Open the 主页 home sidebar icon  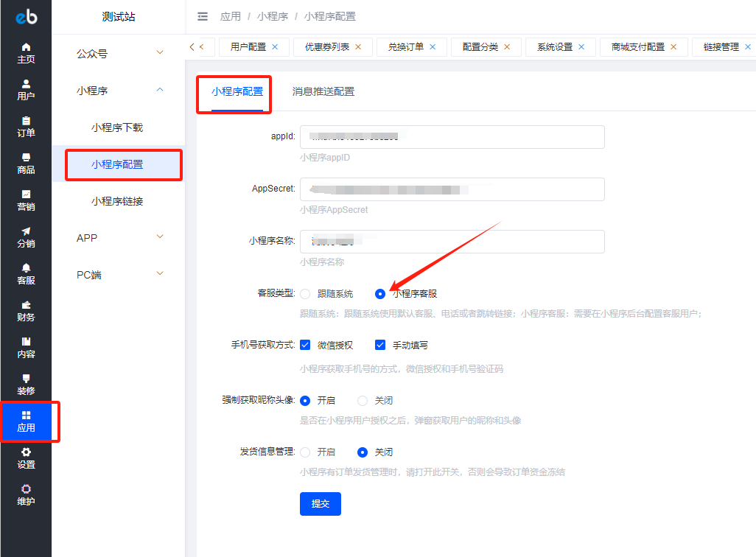pyautogui.click(x=26, y=52)
